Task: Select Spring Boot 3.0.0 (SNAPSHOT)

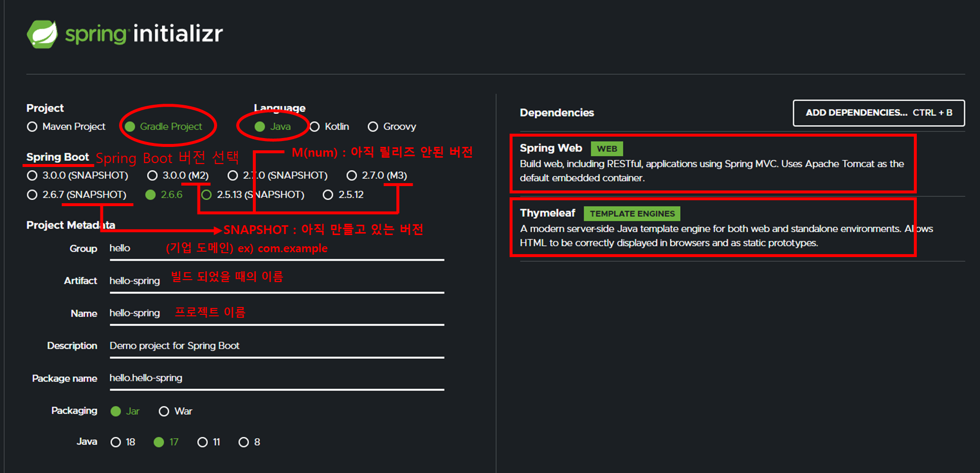Action: (x=77, y=175)
